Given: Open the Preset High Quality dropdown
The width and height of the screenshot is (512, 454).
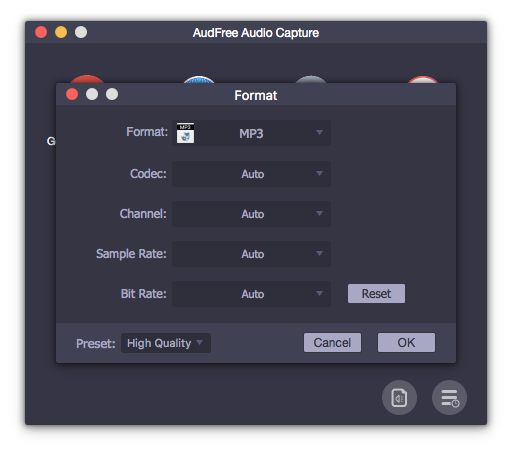Looking at the screenshot, I should coord(166,343).
